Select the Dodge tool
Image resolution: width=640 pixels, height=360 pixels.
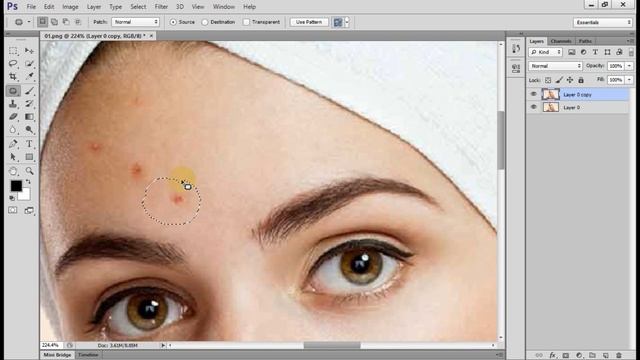pos(29,130)
